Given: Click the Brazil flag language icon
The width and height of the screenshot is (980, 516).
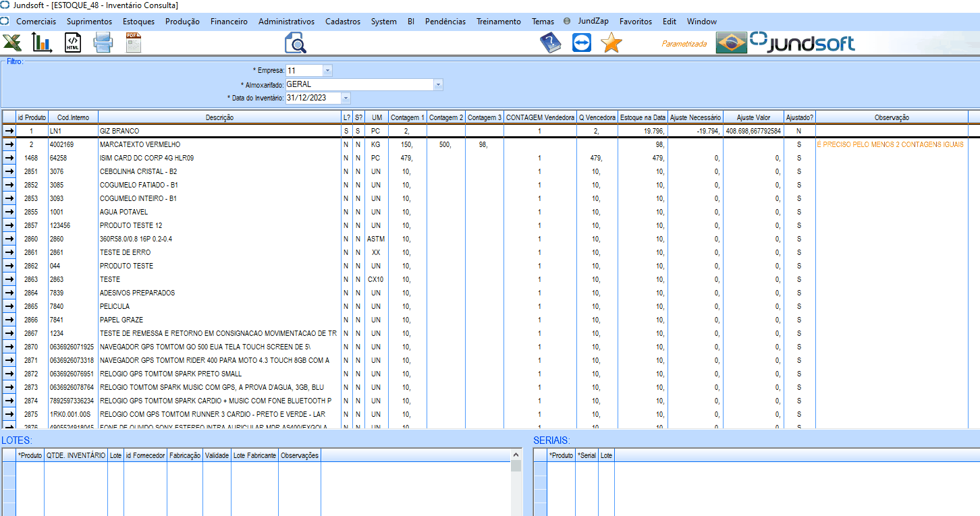Looking at the screenshot, I should 732,42.
